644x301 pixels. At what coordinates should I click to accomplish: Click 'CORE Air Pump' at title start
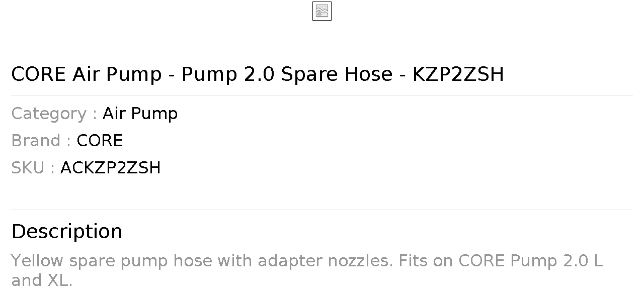87,74
